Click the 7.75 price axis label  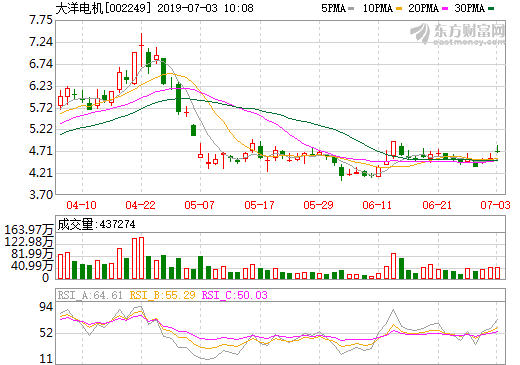pyautogui.click(x=41, y=20)
